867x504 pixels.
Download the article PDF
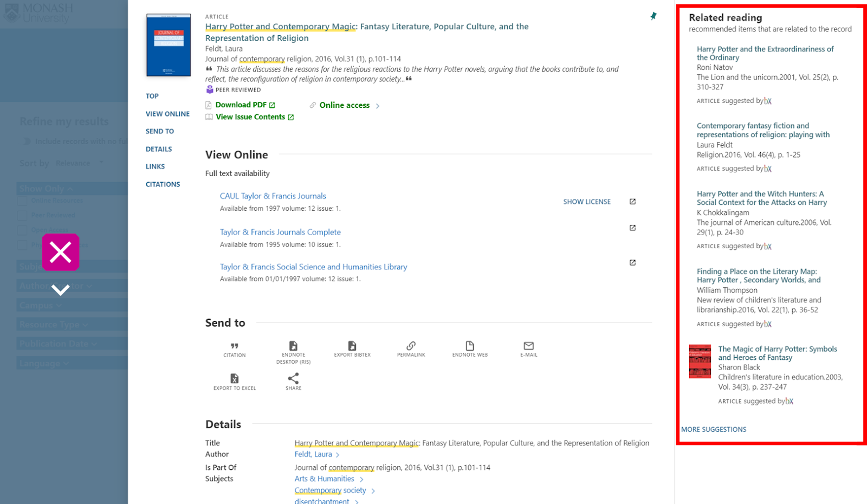[x=241, y=105]
